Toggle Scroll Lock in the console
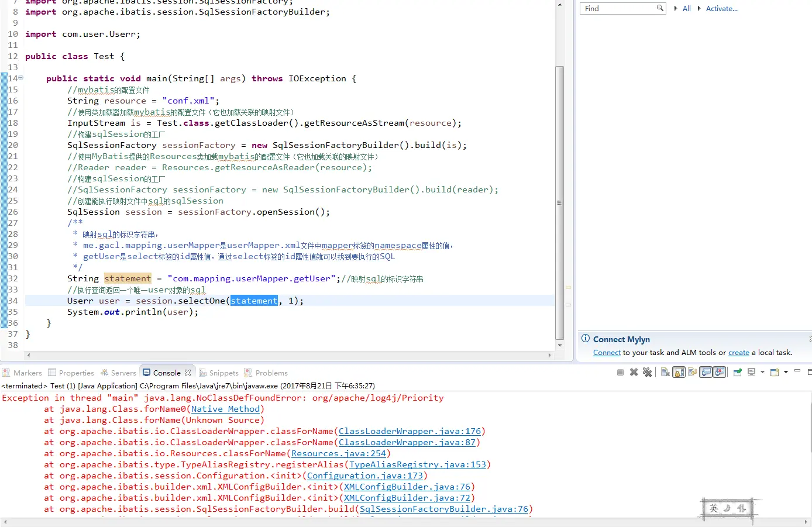812x527 pixels. point(679,373)
